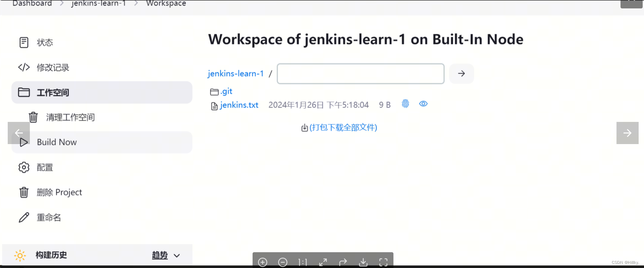Click the pencil icon for rename
644x268 pixels.
24,217
